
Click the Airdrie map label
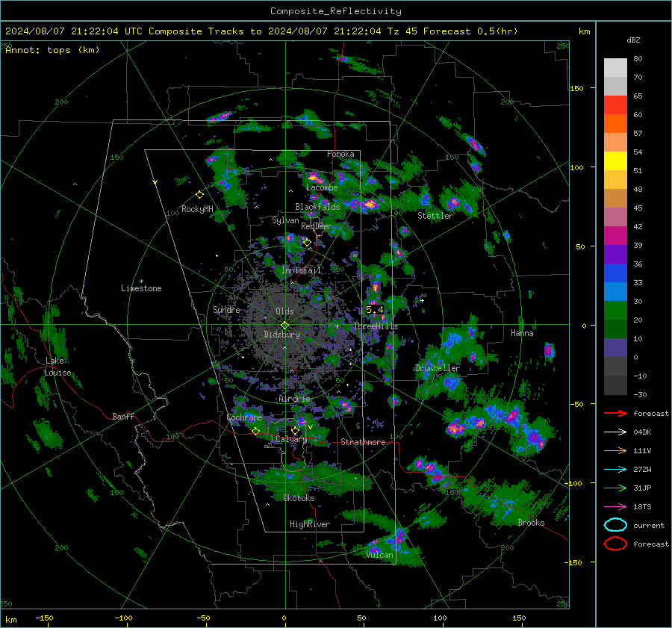294,399
